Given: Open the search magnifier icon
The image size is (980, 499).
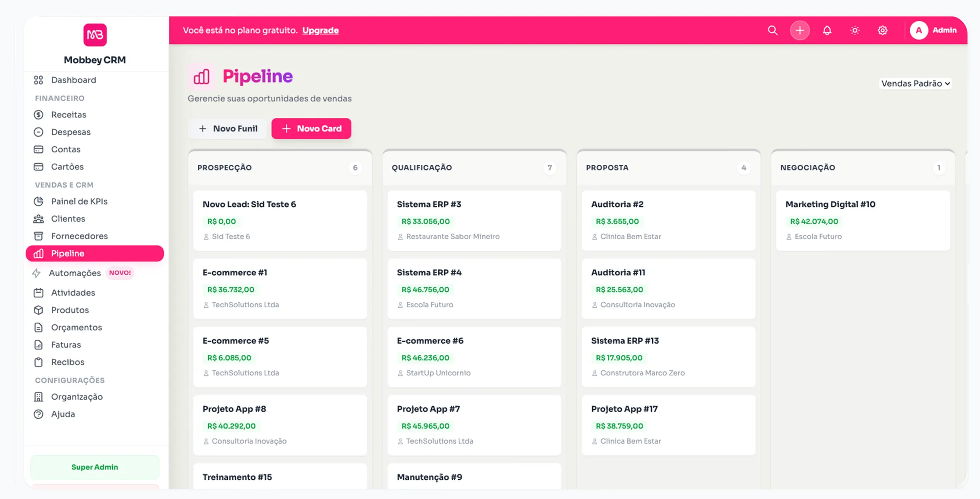Looking at the screenshot, I should click(773, 30).
